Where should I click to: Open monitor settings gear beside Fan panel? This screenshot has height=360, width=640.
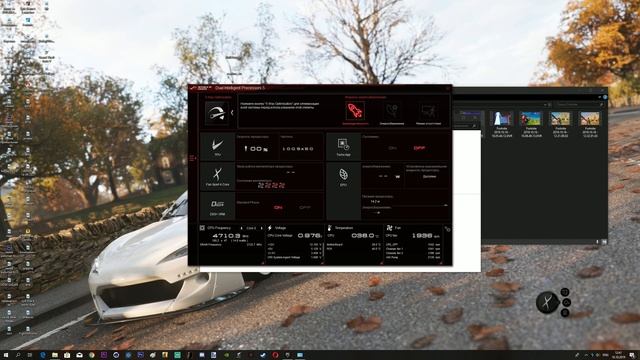[x=447, y=229]
